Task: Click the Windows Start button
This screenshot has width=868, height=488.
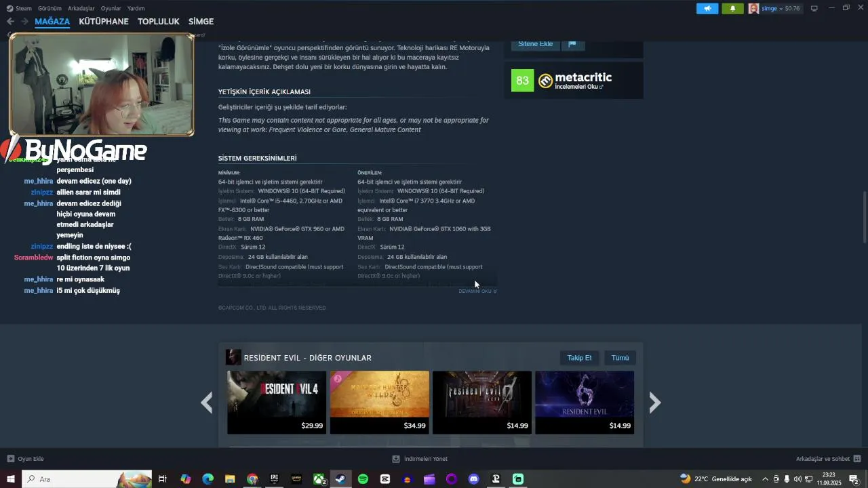Action: pyautogui.click(x=11, y=479)
